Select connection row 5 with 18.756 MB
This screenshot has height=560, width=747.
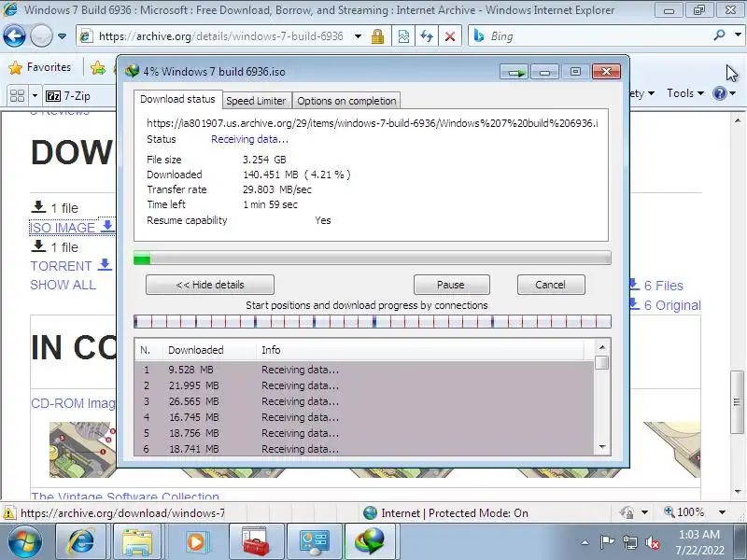coord(364,433)
